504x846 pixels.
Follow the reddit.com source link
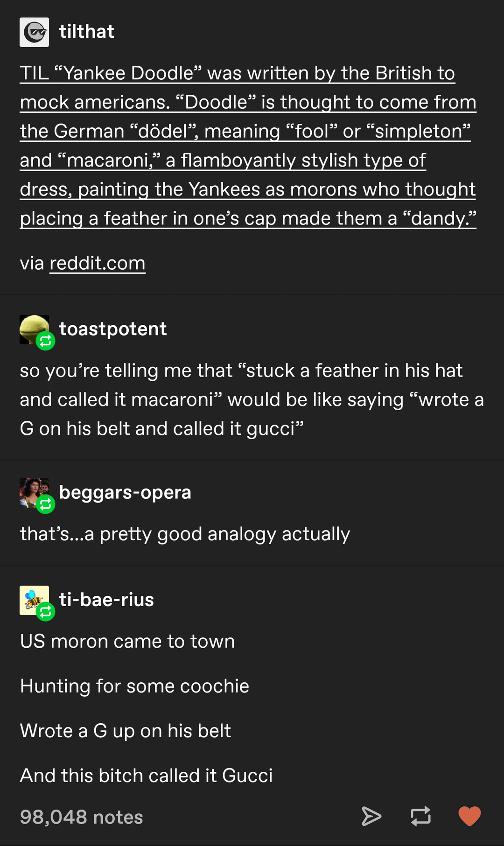tap(98, 263)
